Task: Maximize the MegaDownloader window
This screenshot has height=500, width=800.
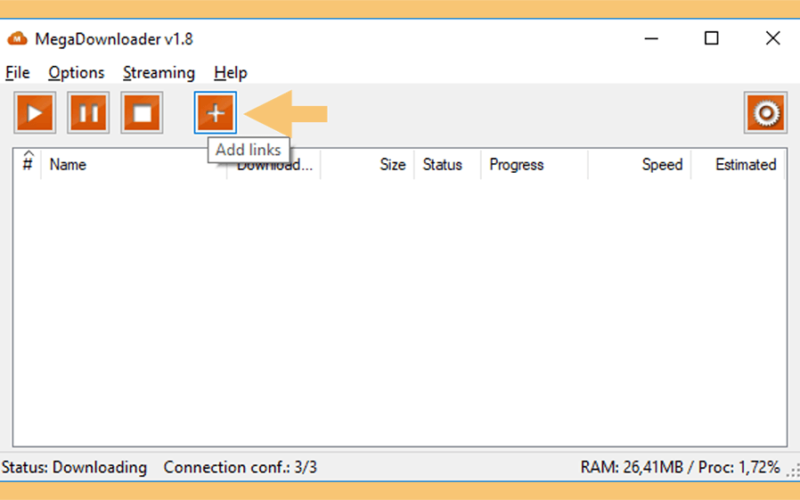Action: pos(711,38)
